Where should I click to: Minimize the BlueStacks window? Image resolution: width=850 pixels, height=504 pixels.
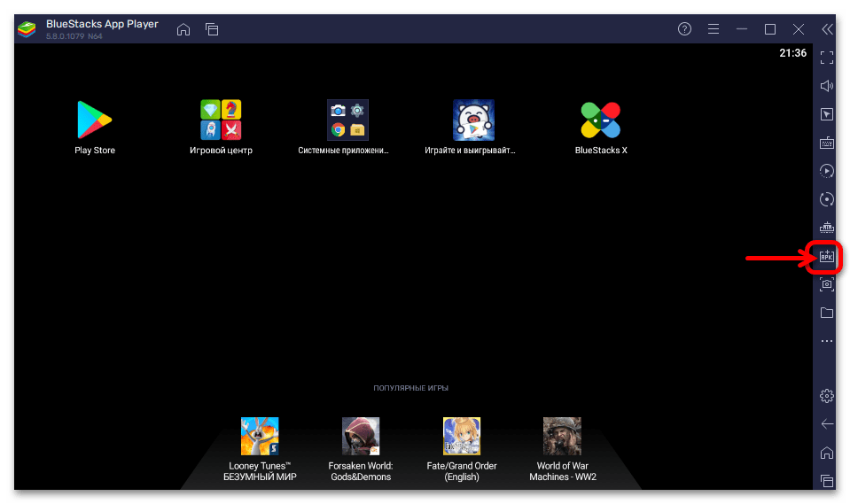tap(742, 28)
